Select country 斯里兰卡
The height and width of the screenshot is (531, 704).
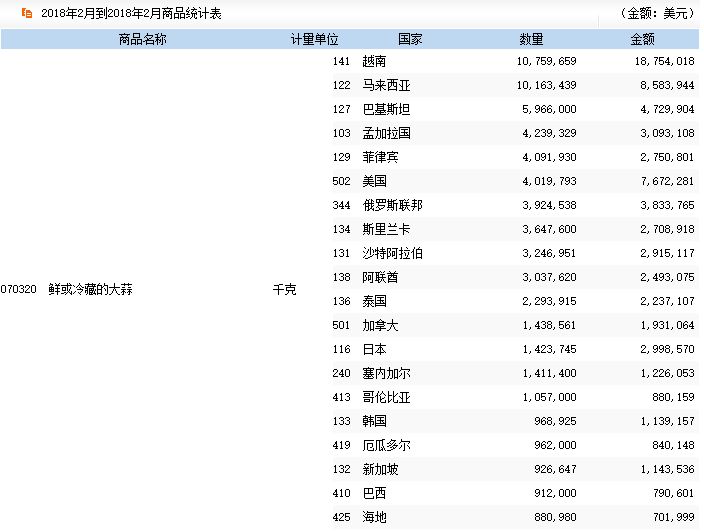coord(386,229)
